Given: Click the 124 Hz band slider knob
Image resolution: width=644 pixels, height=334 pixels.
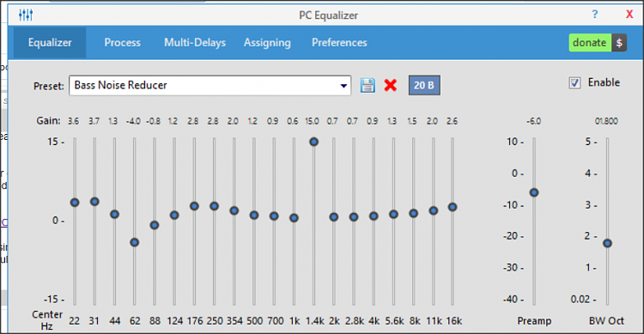Looking at the screenshot, I should click(174, 216).
